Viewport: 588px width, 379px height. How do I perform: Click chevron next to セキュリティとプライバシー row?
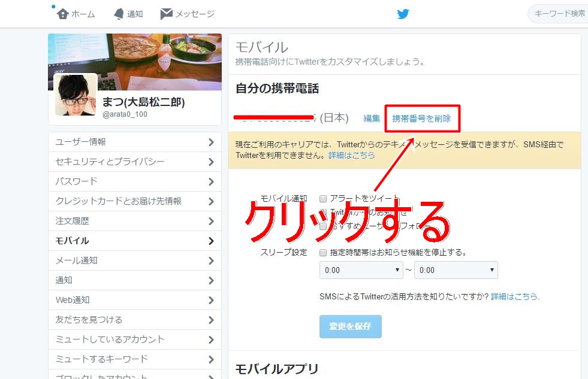(211, 162)
